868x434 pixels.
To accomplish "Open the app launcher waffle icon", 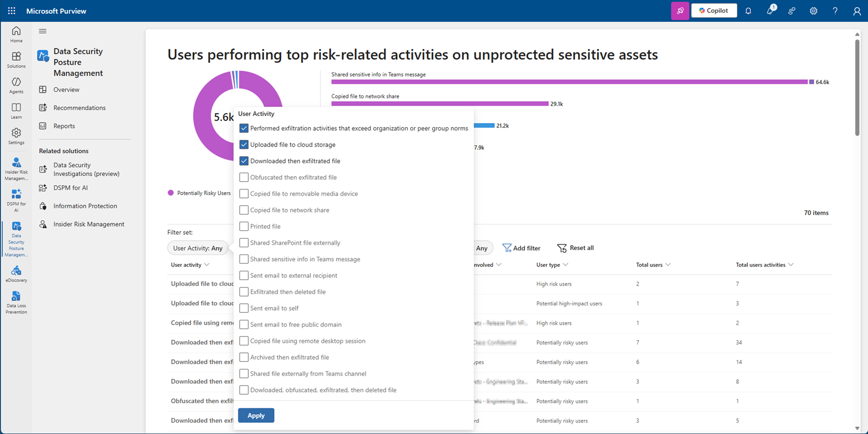I will click(x=12, y=11).
